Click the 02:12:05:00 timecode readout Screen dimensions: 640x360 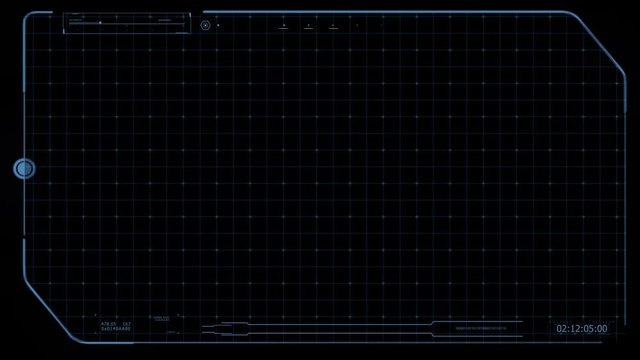coord(582,329)
